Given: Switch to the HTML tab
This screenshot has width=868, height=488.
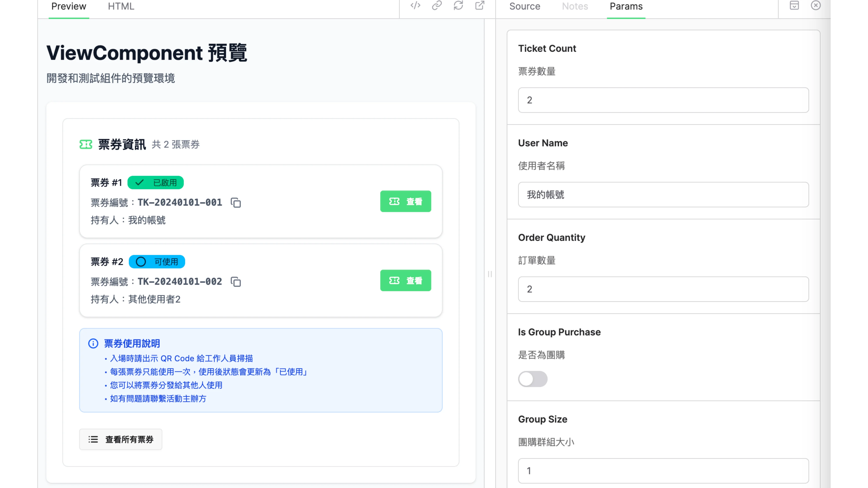Looking at the screenshot, I should [121, 6].
